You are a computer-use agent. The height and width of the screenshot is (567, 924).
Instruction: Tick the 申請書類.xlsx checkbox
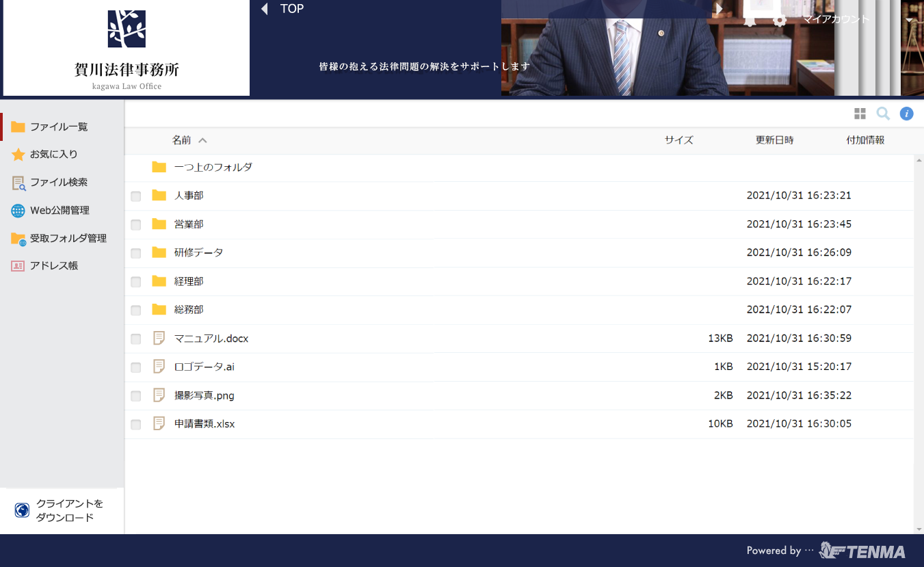[x=136, y=425]
